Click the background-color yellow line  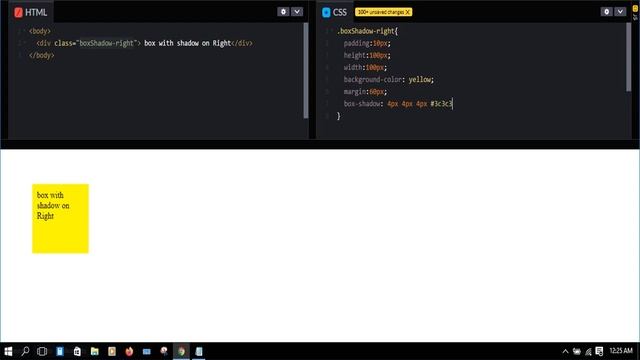point(389,80)
